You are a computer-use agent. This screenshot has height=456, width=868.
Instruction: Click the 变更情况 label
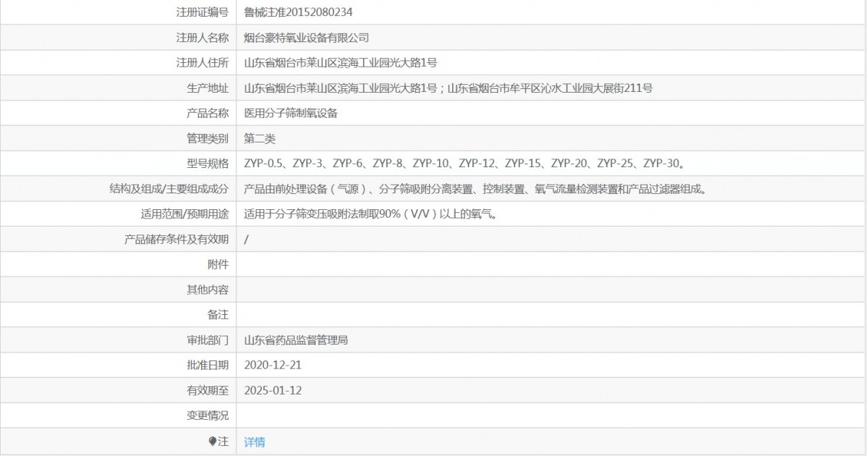(x=208, y=416)
